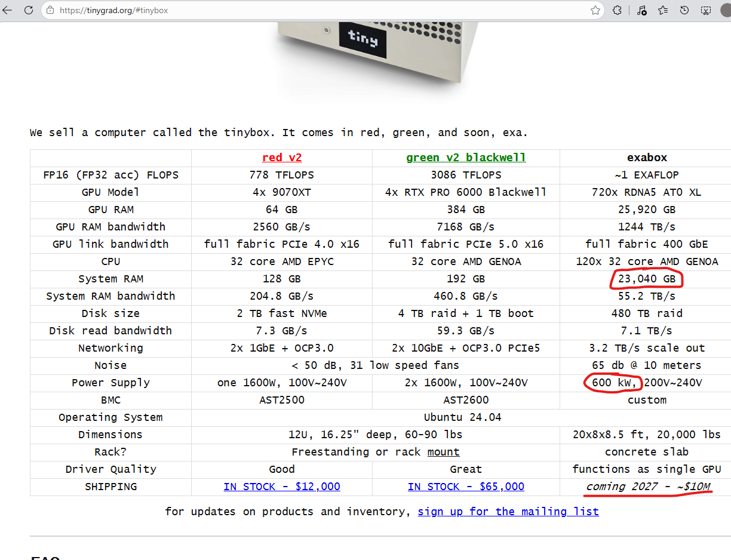The width and height of the screenshot is (731, 560).
Task: Click the concrete slab cell
Action: pos(647,452)
